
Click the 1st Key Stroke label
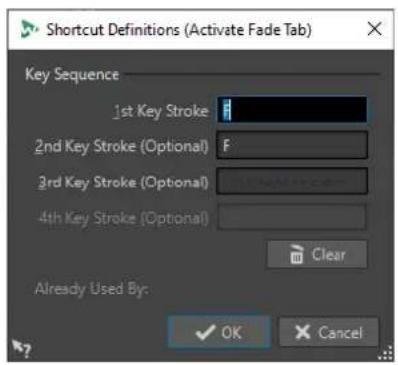coord(161,111)
